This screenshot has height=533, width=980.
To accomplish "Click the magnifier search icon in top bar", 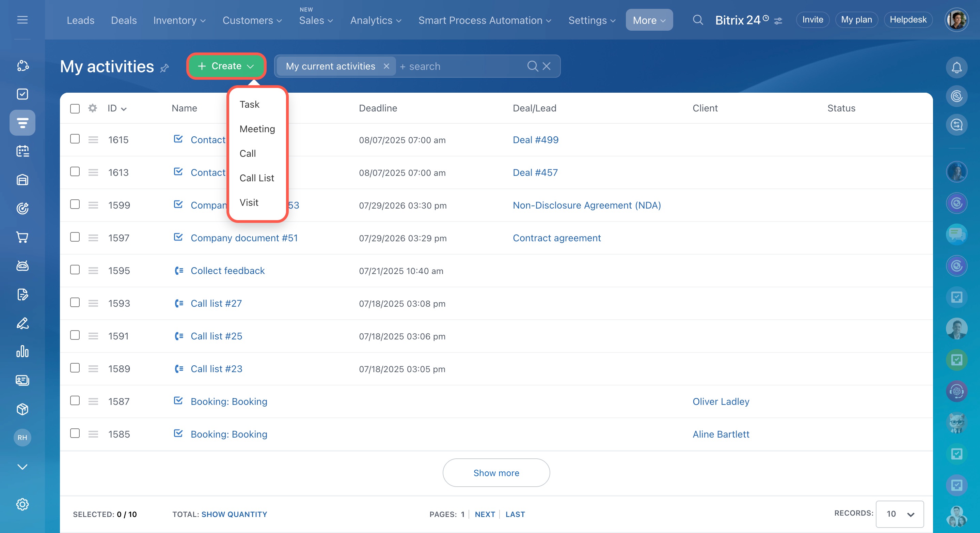I will 697,20.
